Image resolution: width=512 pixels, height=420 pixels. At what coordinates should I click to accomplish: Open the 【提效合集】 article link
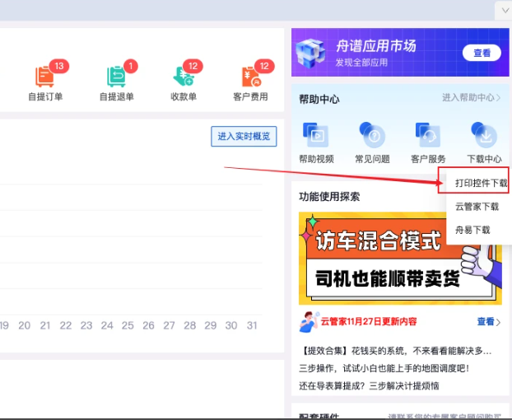click(x=395, y=352)
